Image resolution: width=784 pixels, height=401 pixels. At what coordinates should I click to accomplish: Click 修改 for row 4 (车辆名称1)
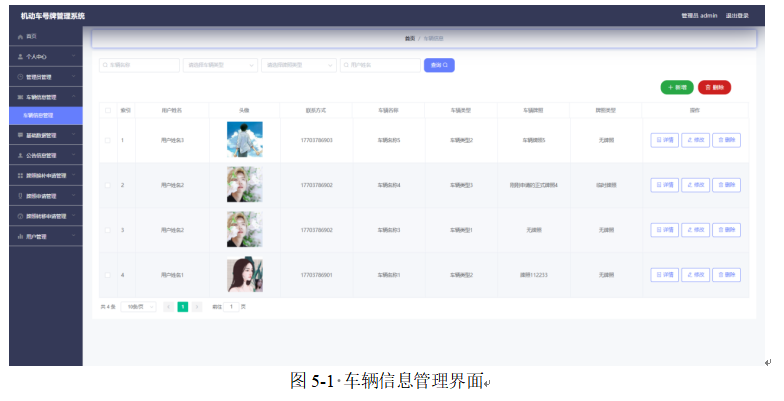[x=696, y=275]
